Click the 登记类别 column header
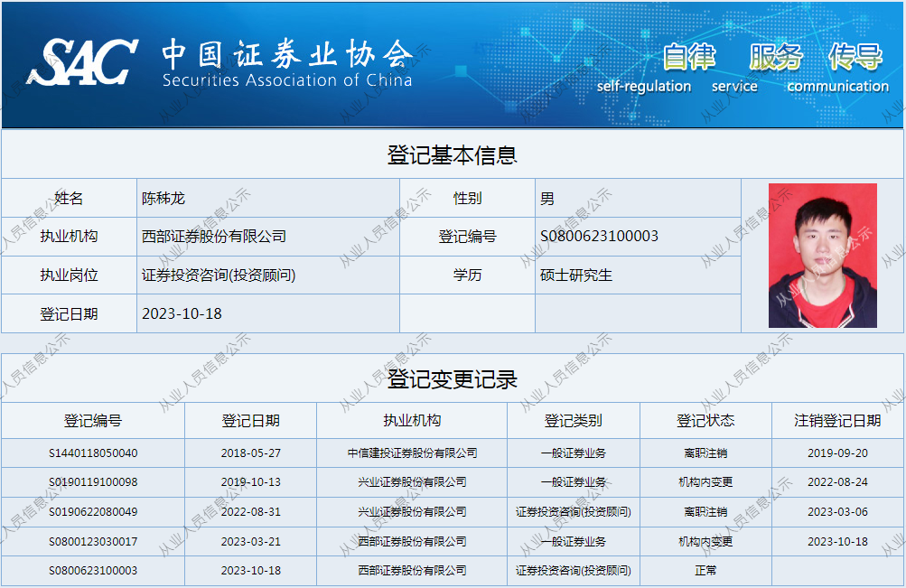Viewport: 906px width, 588px height. (573, 421)
